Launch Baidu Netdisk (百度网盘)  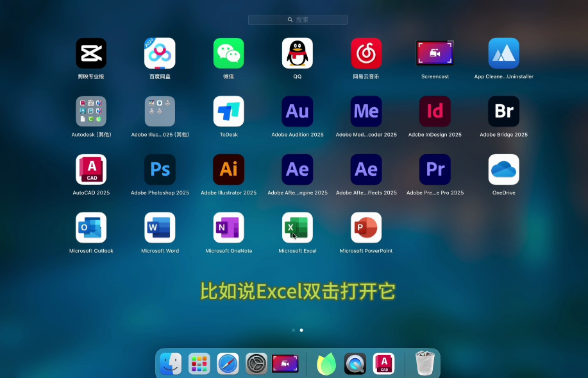[x=160, y=53]
